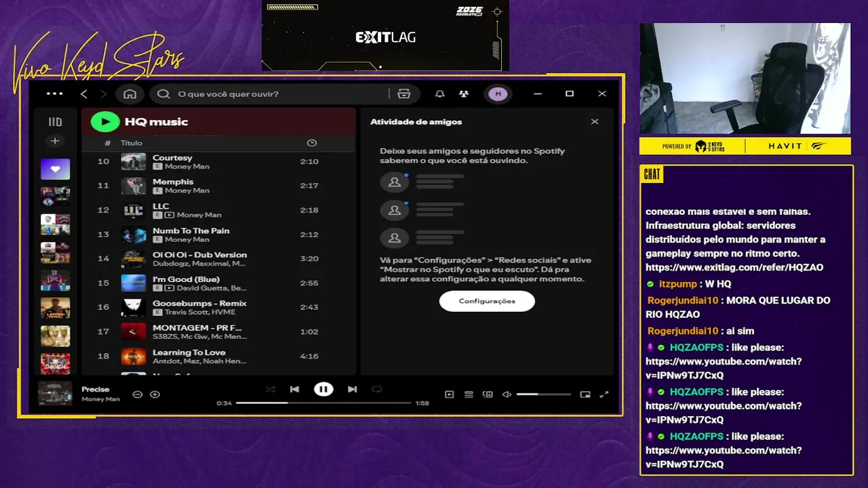Seek on the song progress bar
868x488 pixels.
[x=323, y=403]
